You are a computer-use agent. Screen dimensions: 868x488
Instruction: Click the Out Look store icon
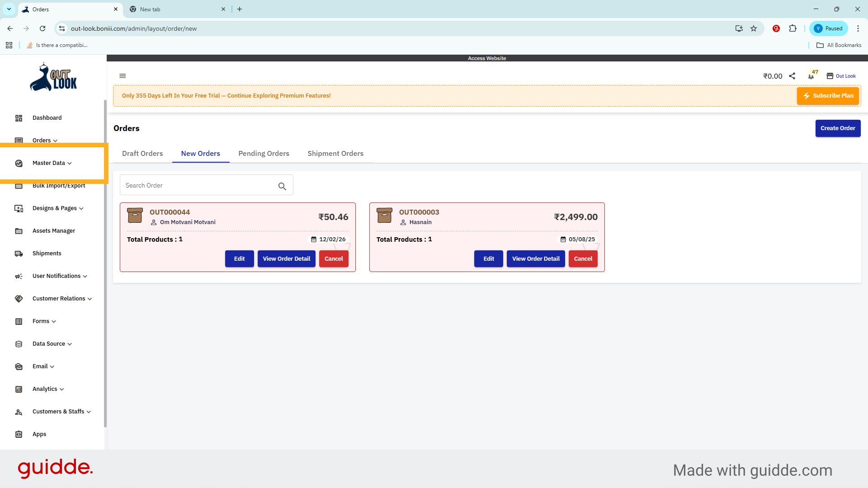(830, 75)
